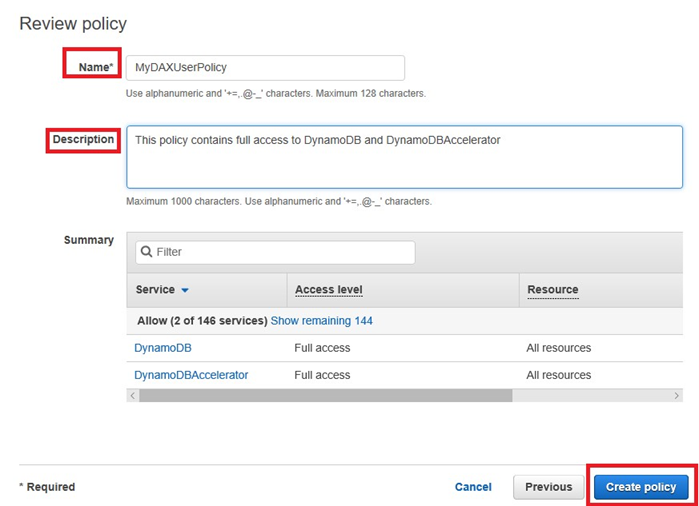
Task: Click the Description field label
Action: (83, 140)
